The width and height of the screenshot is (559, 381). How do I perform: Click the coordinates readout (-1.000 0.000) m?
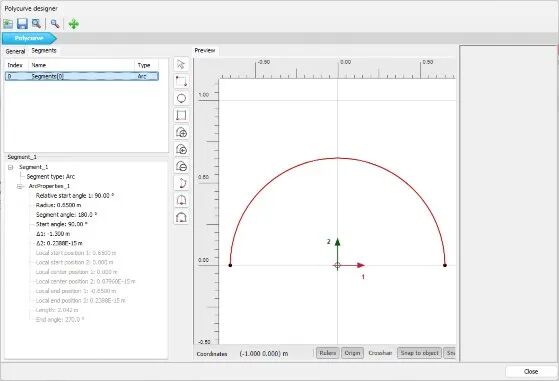(264, 354)
